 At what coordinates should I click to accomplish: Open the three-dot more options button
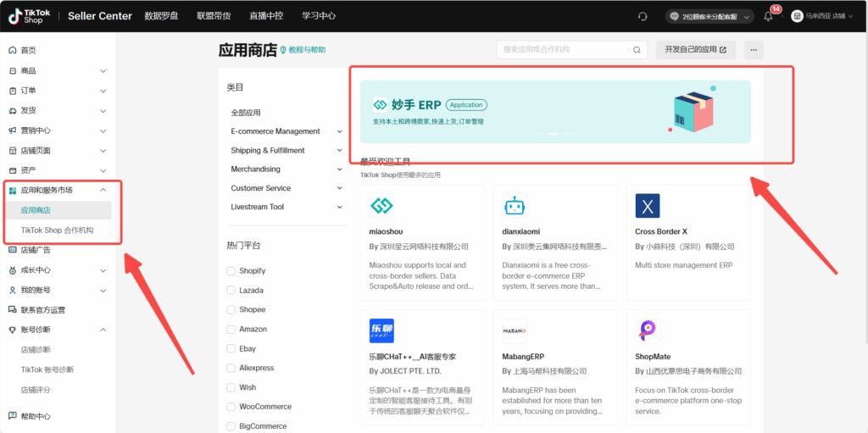pos(754,50)
